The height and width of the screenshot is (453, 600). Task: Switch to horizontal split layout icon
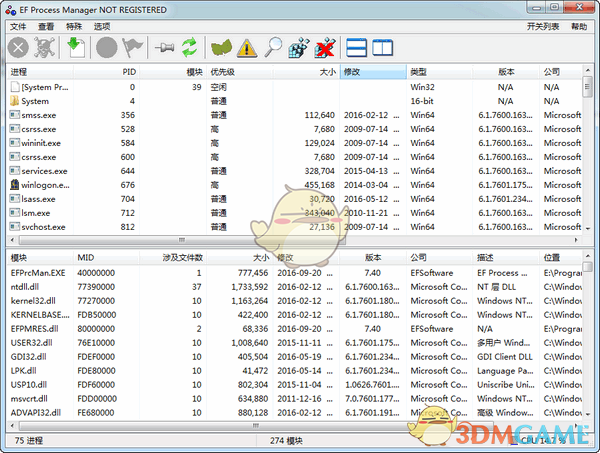[356, 48]
